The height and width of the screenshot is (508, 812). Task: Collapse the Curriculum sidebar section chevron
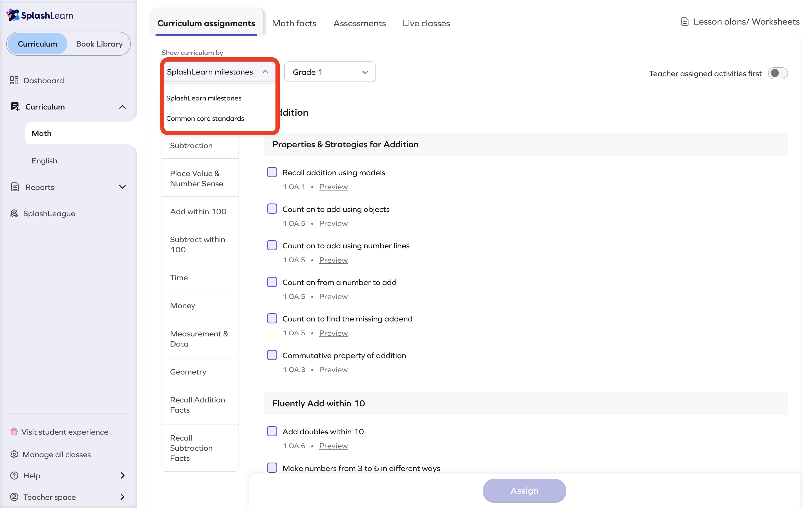pyautogui.click(x=122, y=107)
